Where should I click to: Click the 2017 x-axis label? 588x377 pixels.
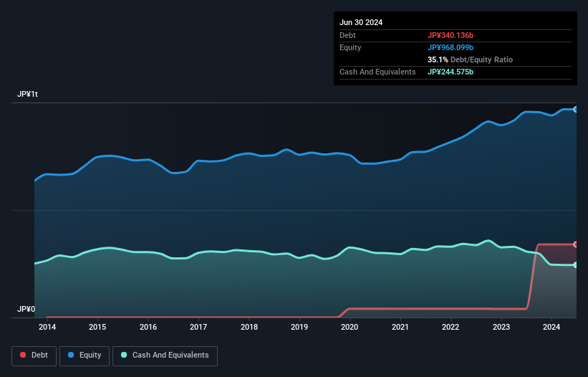(x=198, y=327)
